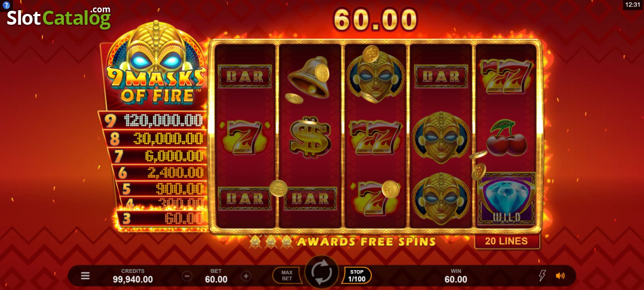Viewport: 644px width, 290px height.
Task: Click the highlighted 60.00 three-mask row
Action: 161,219
